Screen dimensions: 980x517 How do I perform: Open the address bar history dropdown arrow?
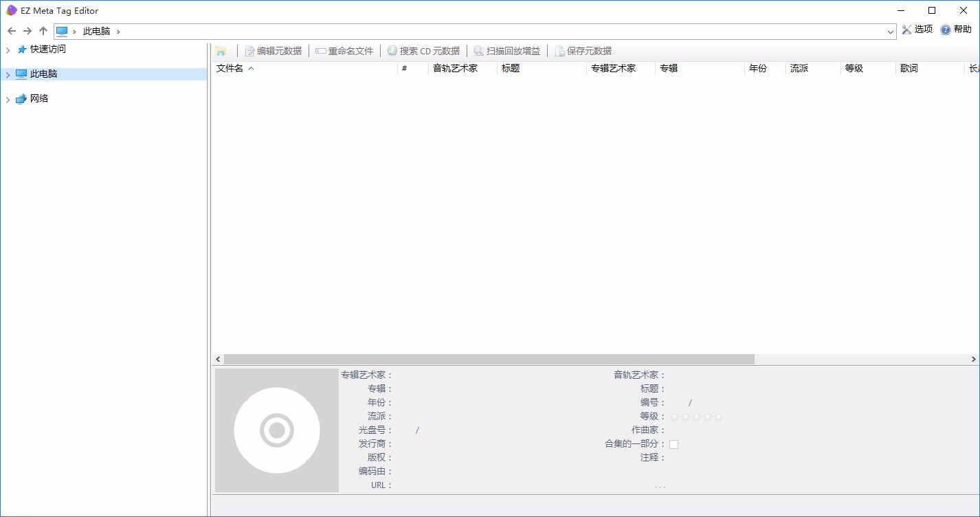coord(891,31)
